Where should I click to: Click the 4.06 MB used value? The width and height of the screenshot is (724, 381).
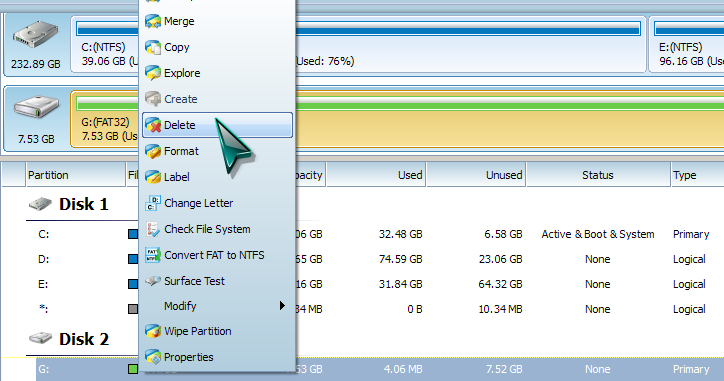point(403,369)
